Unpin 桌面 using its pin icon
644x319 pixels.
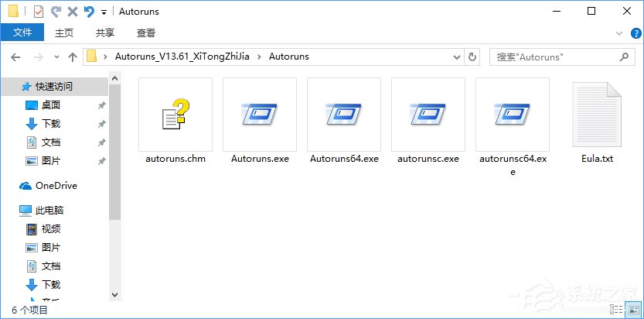coord(101,105)
